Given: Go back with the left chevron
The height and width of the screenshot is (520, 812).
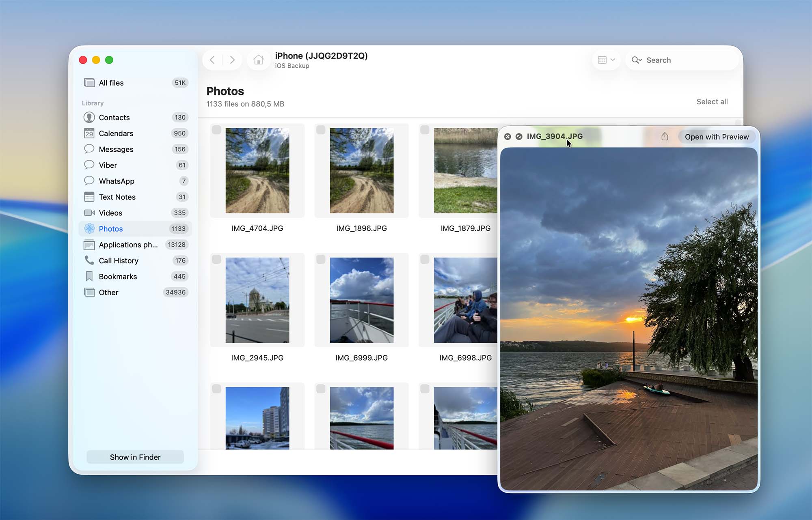Looking at the screenshot, I should 212,60.
